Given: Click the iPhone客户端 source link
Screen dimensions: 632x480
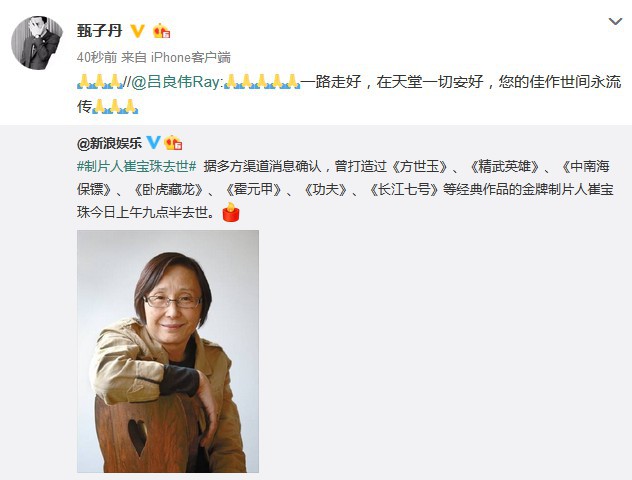Looking at the screenshot, I should [191, 58].
